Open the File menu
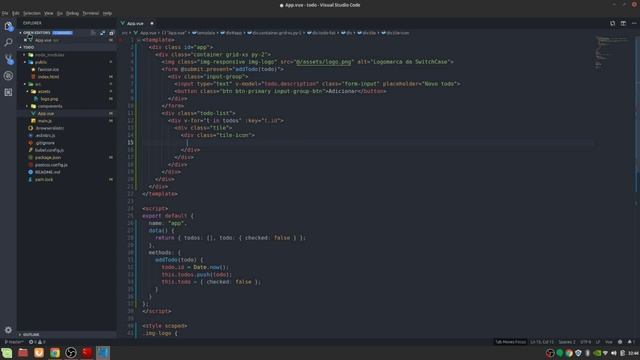Image resolution: width=640 pixels, height=360 pixels. point(5,13)
